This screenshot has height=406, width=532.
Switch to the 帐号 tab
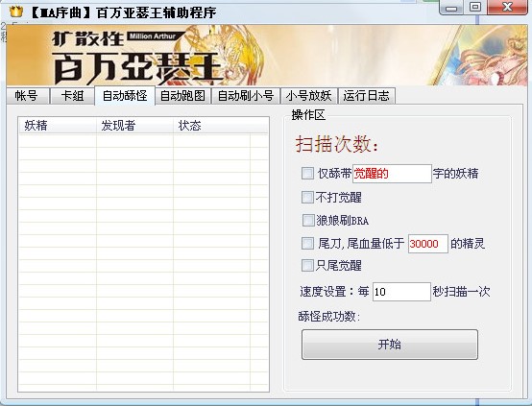[x=28, y=96]
